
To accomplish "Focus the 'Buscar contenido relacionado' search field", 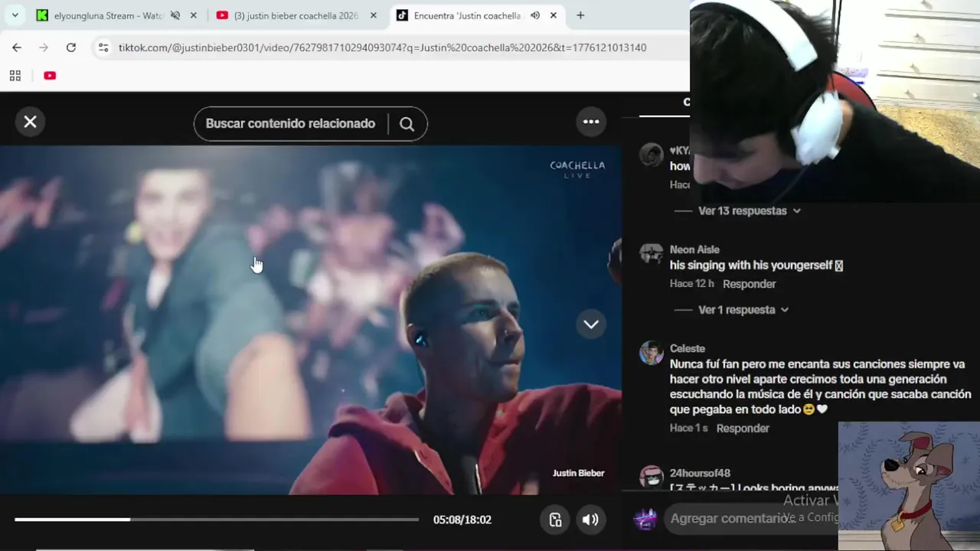I will pos(290,124).
